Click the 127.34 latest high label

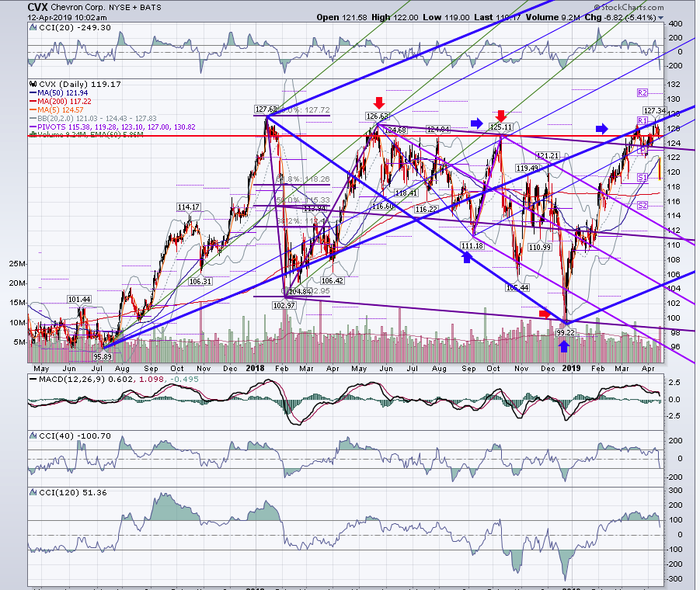point(654,110)
